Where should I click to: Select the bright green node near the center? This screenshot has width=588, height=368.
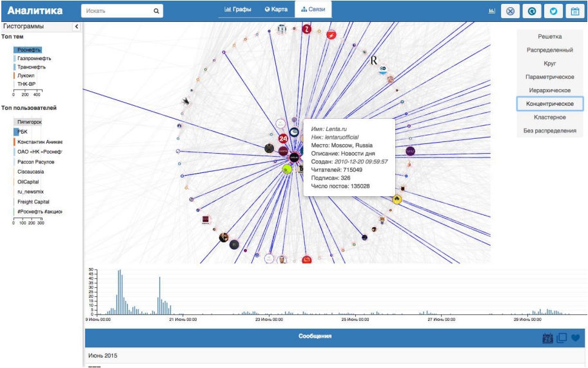[287, 169]
